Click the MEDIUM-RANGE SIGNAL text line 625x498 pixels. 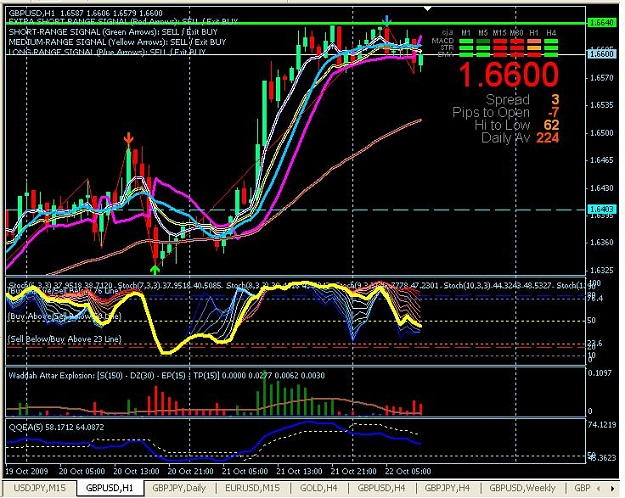point(117,42)
